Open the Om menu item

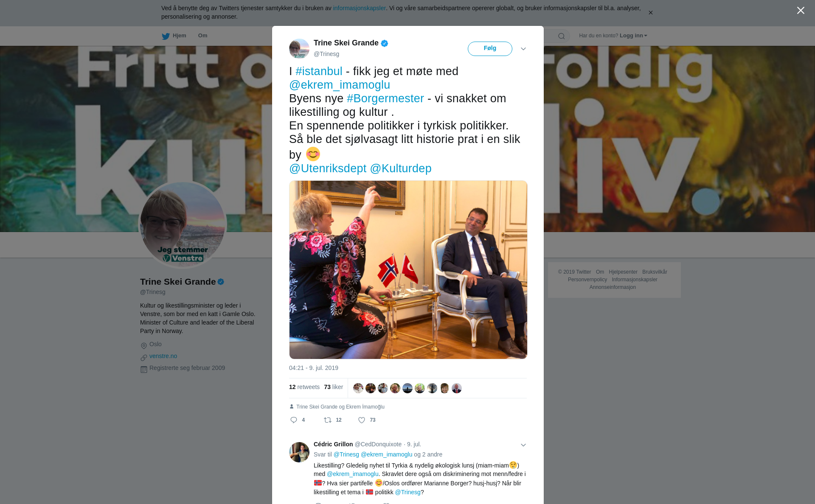202,36
